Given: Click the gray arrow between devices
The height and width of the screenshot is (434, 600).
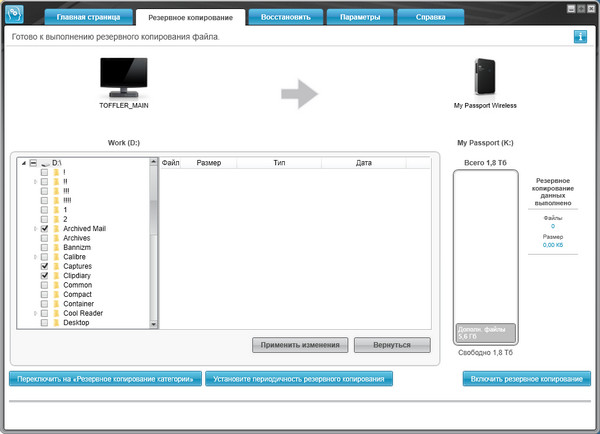Looking at the screenshot, I should coord(299,94).
